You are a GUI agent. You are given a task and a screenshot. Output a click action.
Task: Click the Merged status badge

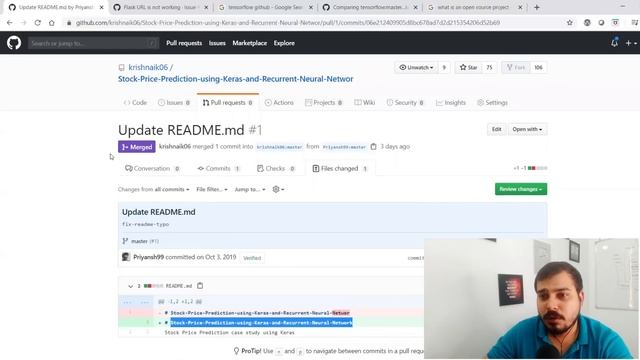pos(137,147)
